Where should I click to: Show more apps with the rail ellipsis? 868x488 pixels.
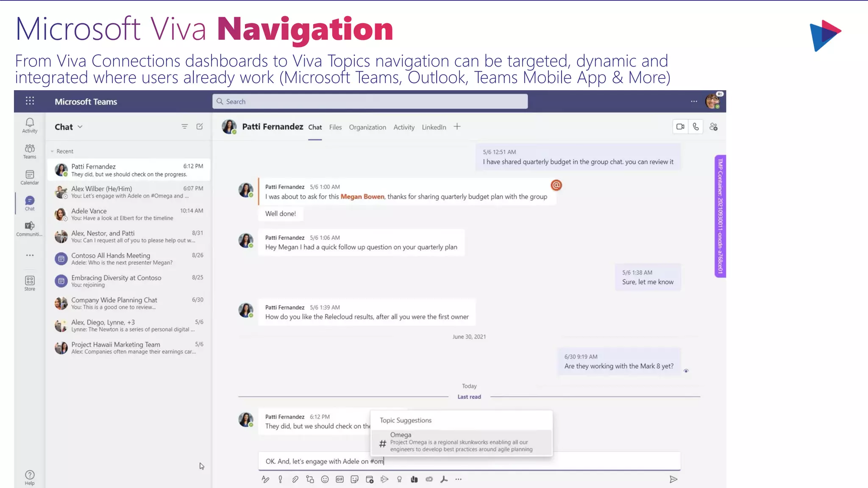coord(30,255)
